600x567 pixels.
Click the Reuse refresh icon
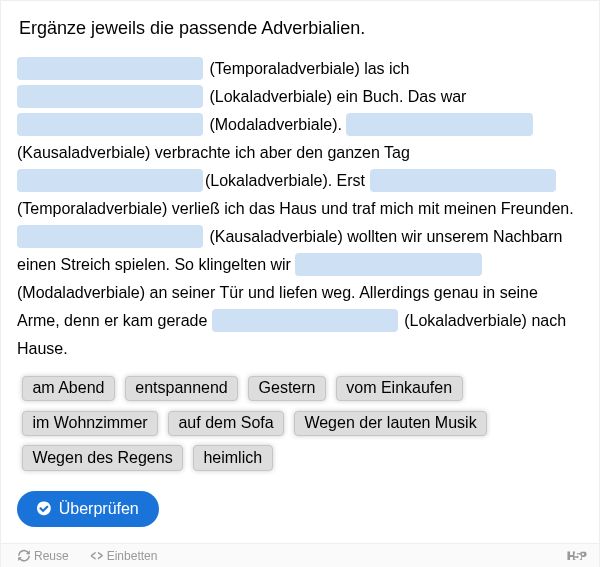coord(24,556)
